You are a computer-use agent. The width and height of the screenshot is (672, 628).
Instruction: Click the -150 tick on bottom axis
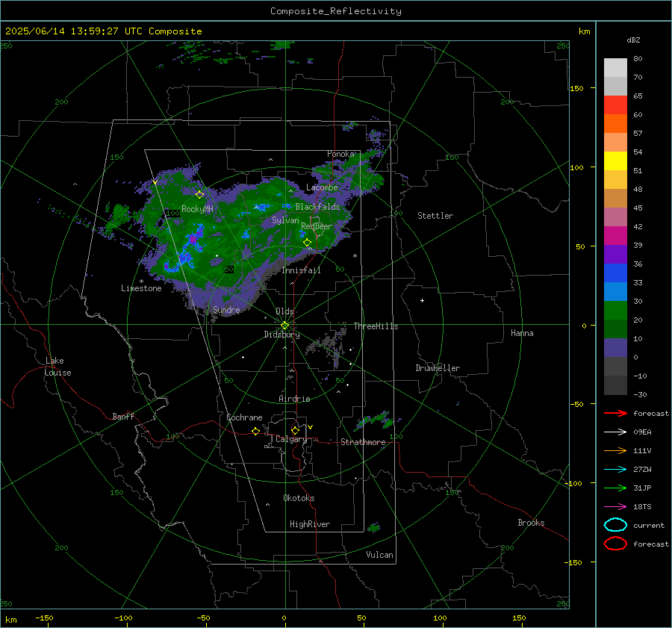click(x=44, y=618)
